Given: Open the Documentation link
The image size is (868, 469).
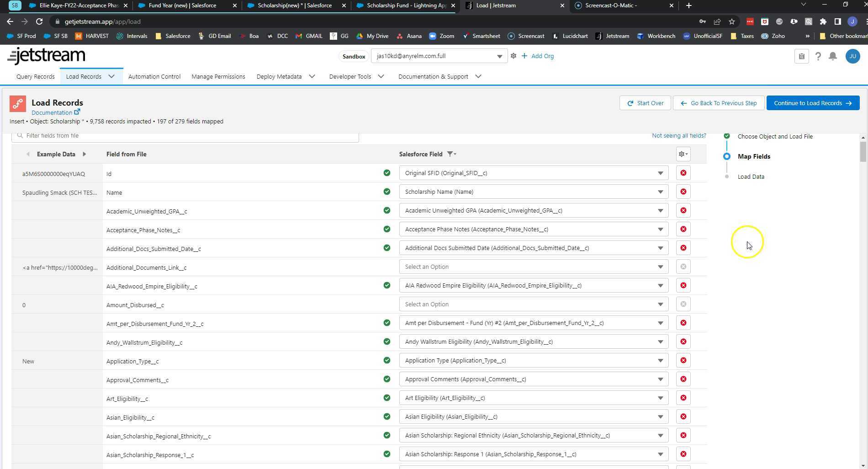Looking at the screenshot, I should click(x=55, y=113).
